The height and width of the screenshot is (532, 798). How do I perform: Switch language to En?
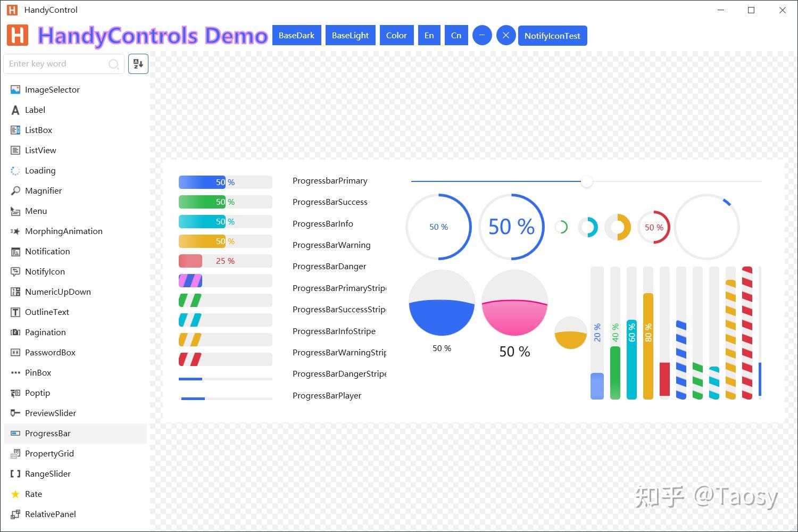[429, 36]
